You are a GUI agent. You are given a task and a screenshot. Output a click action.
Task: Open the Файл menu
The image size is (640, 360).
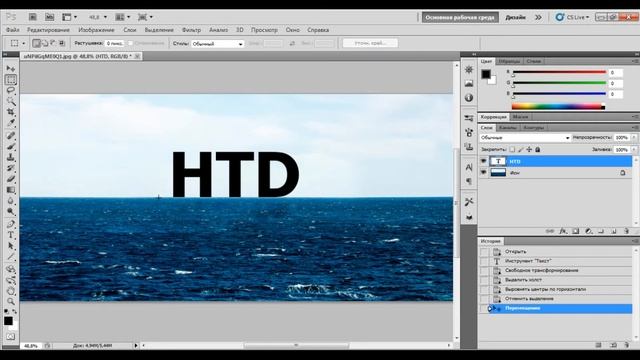click(13, 30)
